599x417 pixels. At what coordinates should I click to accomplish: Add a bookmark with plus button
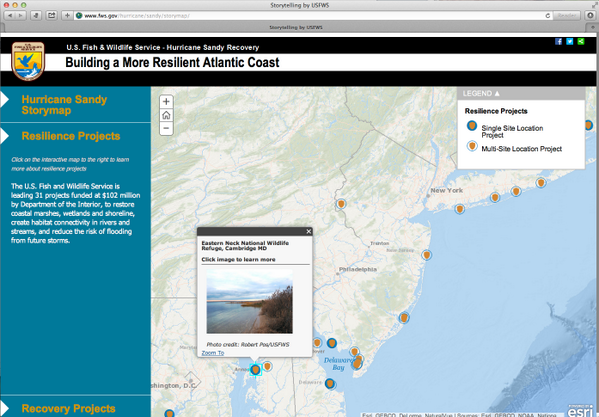click(67, 15)
